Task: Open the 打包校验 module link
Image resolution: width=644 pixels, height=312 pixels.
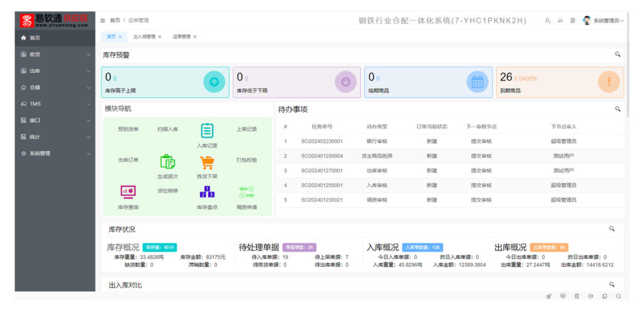Action: (x=247, y=160)
